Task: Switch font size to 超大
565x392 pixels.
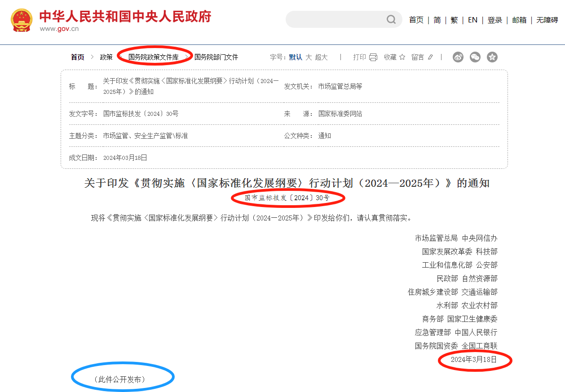Action: (x=321, y=57)
